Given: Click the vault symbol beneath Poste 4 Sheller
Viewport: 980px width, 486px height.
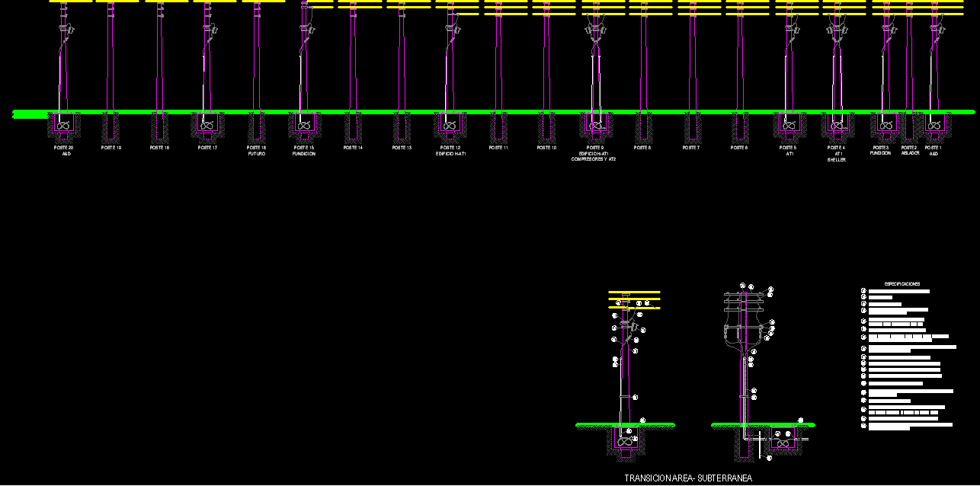Looking at the screenshot, I should pos(836,123).
